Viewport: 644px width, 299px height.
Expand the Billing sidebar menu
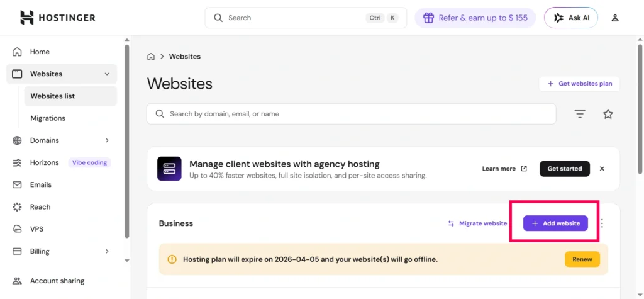[107, 251]
